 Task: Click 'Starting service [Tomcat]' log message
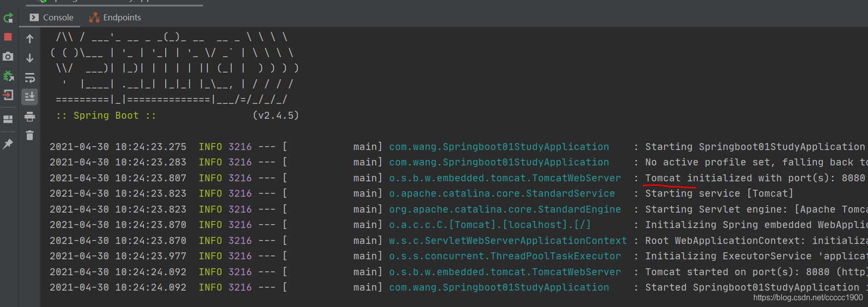click(719, 194)
